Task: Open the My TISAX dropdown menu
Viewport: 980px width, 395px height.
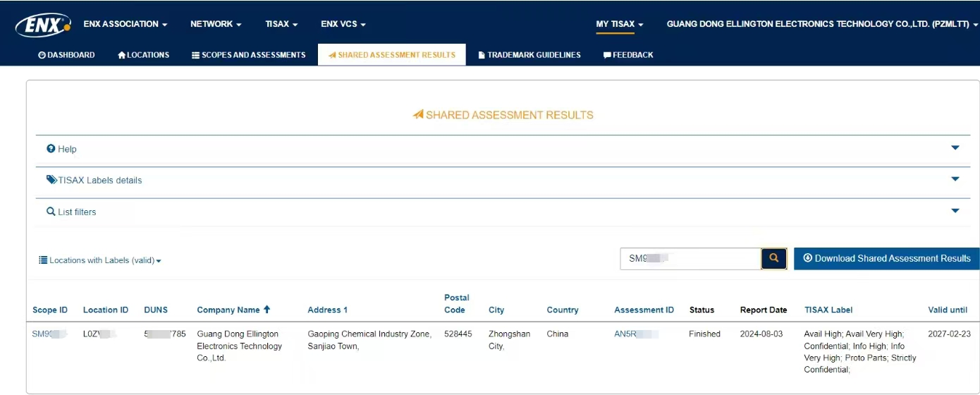Action: coord(620,24)
